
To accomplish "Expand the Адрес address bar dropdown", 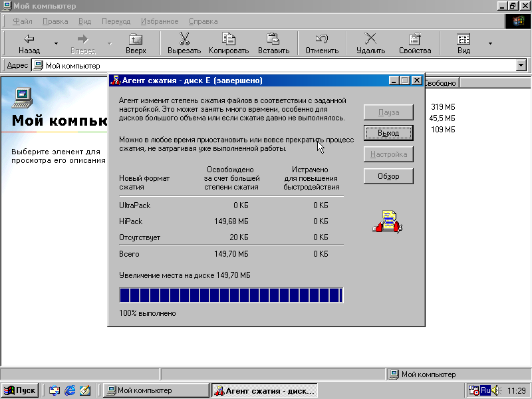I will (521, 66).
